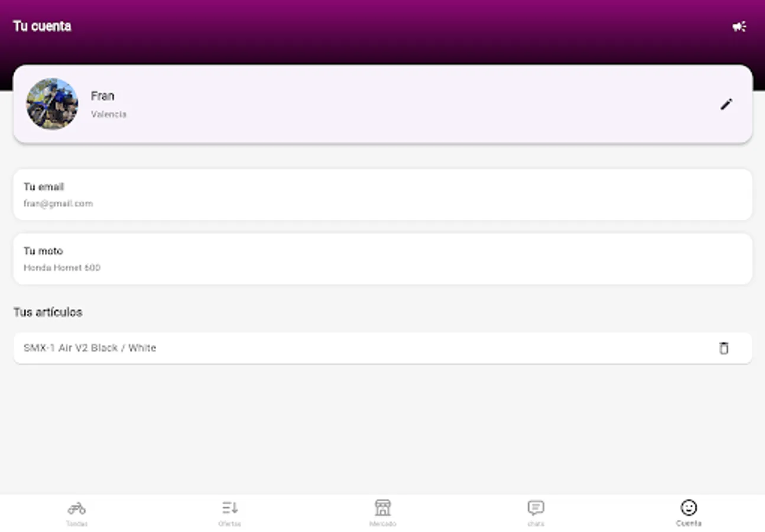765x532 pixels.
Task: Select the Ofertas list icon
Action: click(x=229, y=507)
